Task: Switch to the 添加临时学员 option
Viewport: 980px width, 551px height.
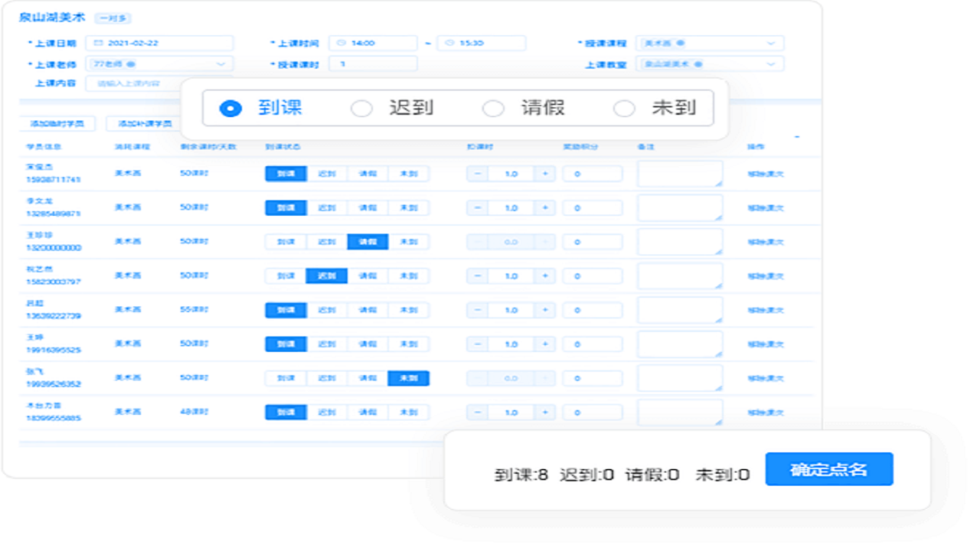Action: (x=57, y=123)
